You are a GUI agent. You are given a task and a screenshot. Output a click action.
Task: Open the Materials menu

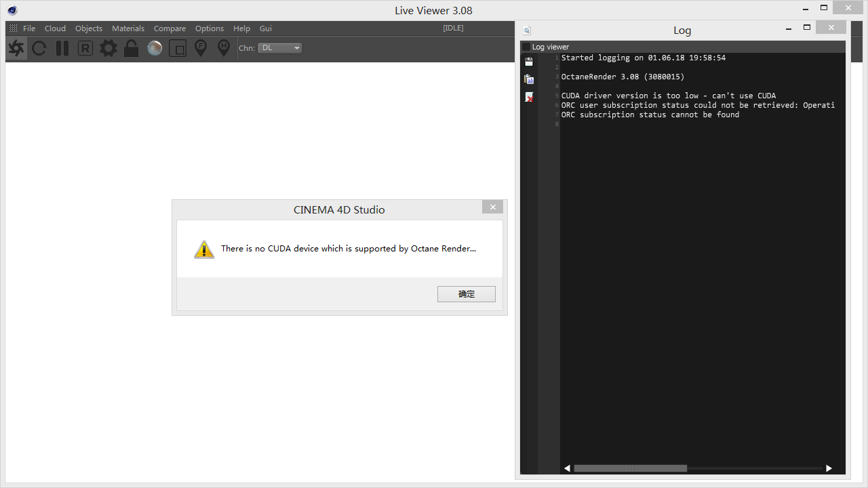(128, 28)
